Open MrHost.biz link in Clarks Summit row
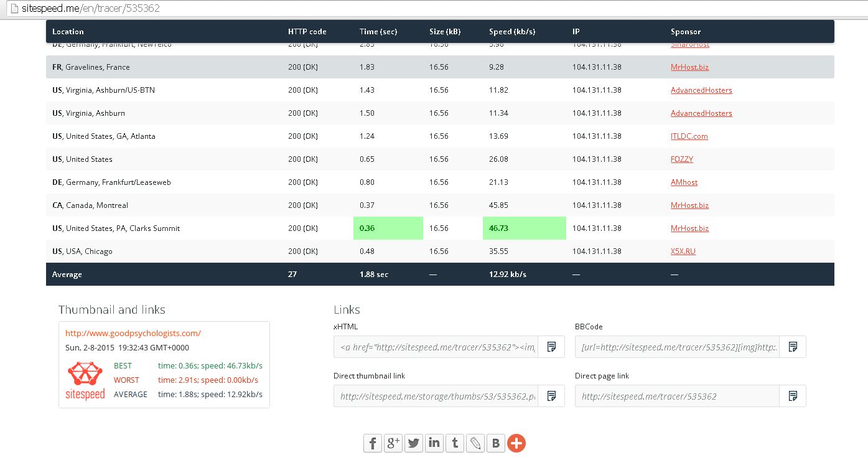This screenshot has height=460, width=868. click(689, 228)
